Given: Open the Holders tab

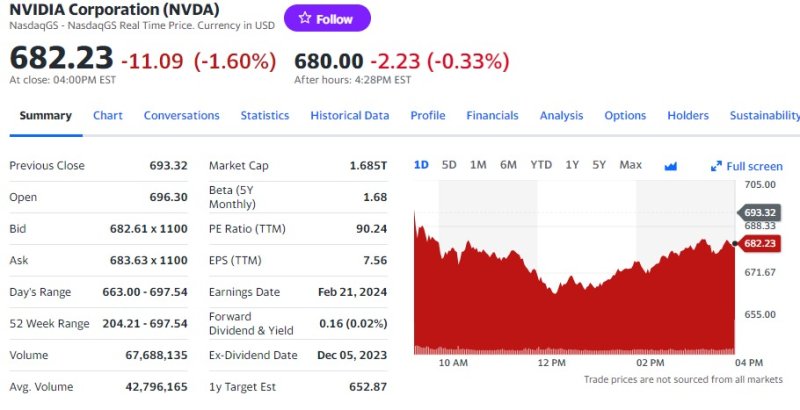Looking at the screenshot, I should tap(688, 115).
